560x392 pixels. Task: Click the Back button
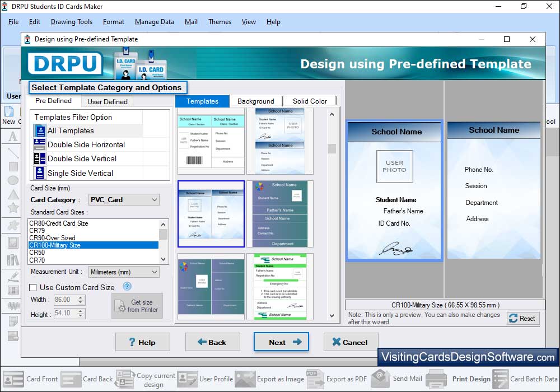[212, 342]
